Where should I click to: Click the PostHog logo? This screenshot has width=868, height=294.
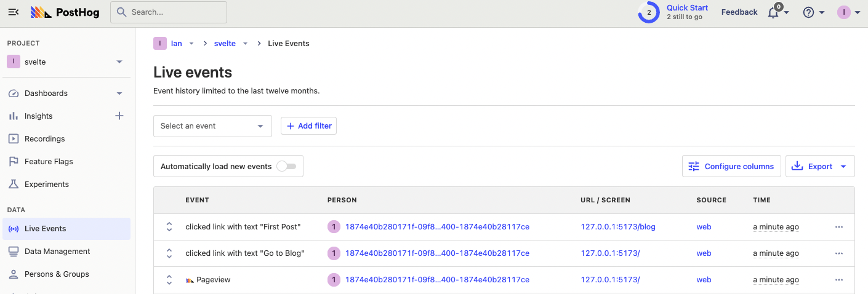tap(65, 12)
